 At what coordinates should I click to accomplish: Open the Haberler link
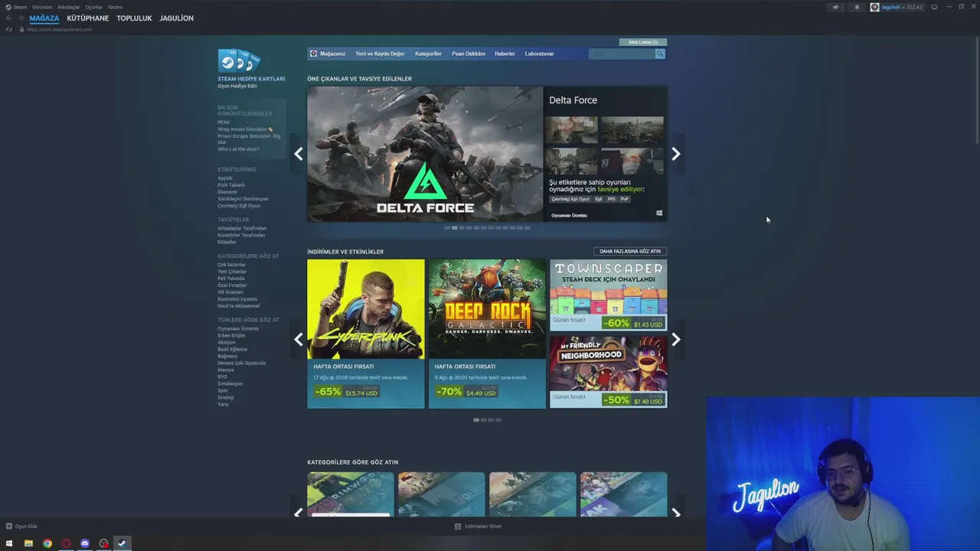(x=505, y=54)
